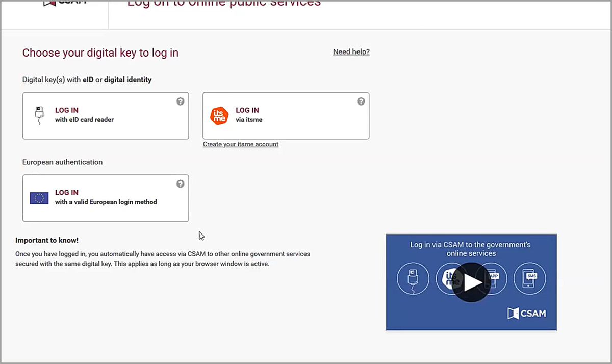Click the CSAM logo in the video
This screenshot has height=364, width=612.
(x=527, y=314)
